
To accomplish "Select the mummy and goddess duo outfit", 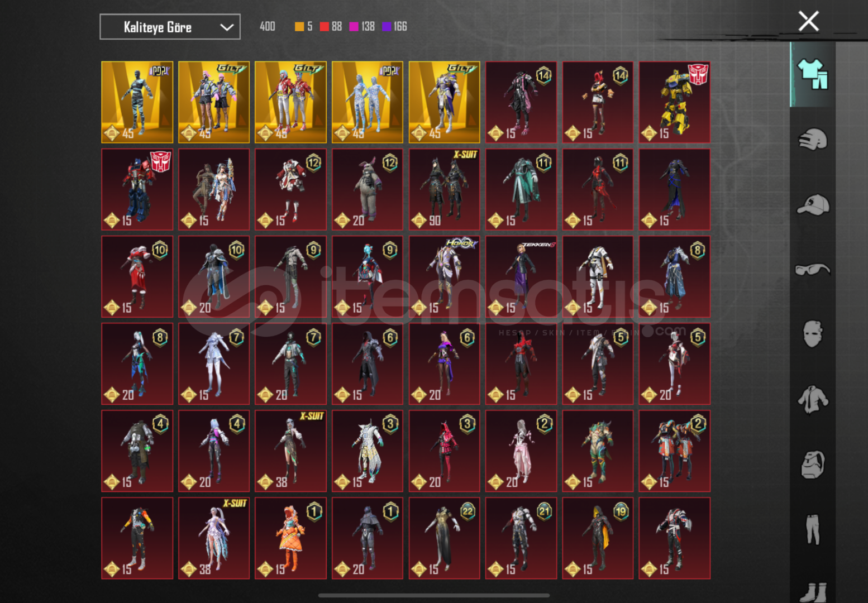I will tap(214, 189).
